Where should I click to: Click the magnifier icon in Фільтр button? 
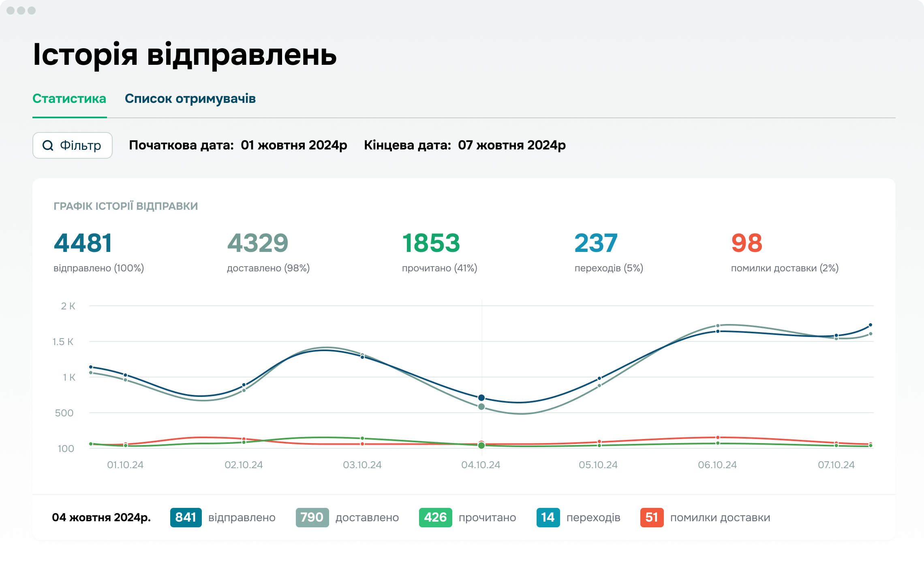[x=48, y=145]
